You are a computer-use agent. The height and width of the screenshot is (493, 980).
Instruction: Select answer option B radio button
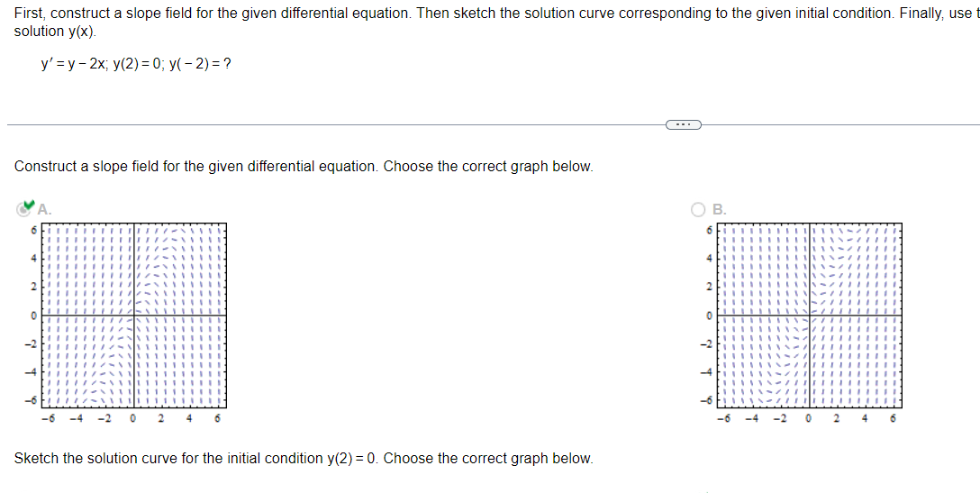click(698, 210)
